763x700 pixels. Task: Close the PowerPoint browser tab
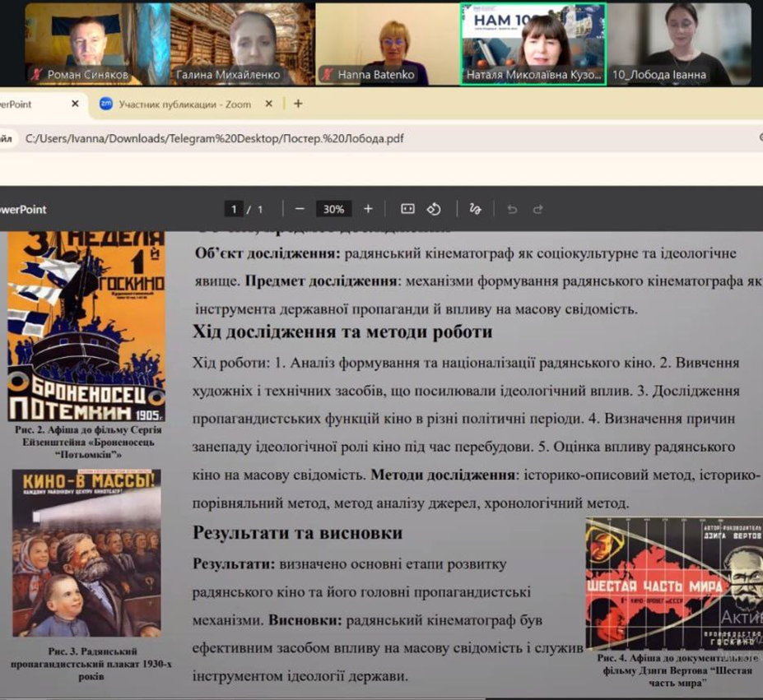click(75, 104)
